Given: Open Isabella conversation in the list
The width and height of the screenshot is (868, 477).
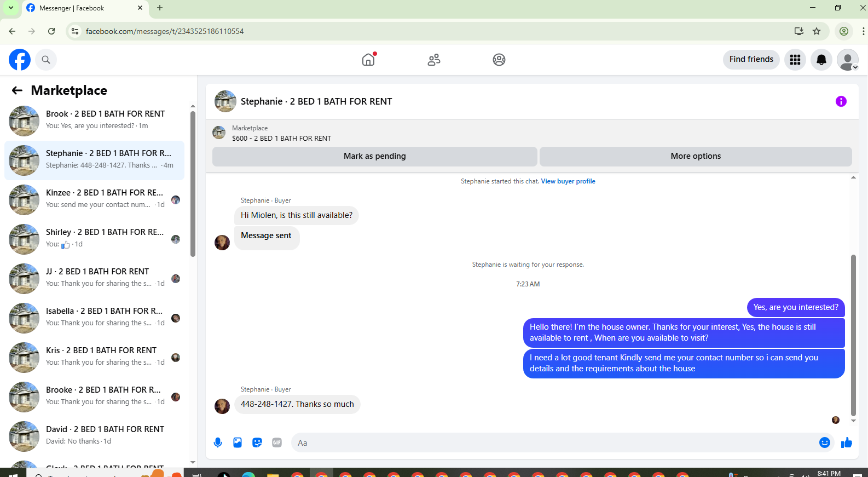Looking at the screenshot, I should 94,318.
